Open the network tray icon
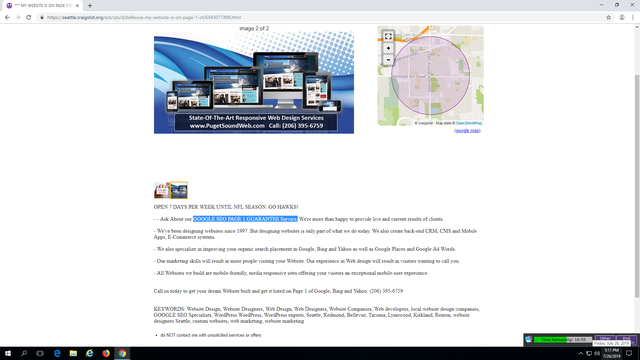 pyautogui.click(x=589, y=353)
